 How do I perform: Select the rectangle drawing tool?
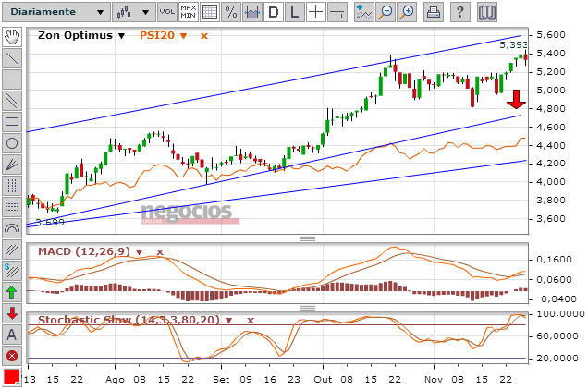pos(12,122)
